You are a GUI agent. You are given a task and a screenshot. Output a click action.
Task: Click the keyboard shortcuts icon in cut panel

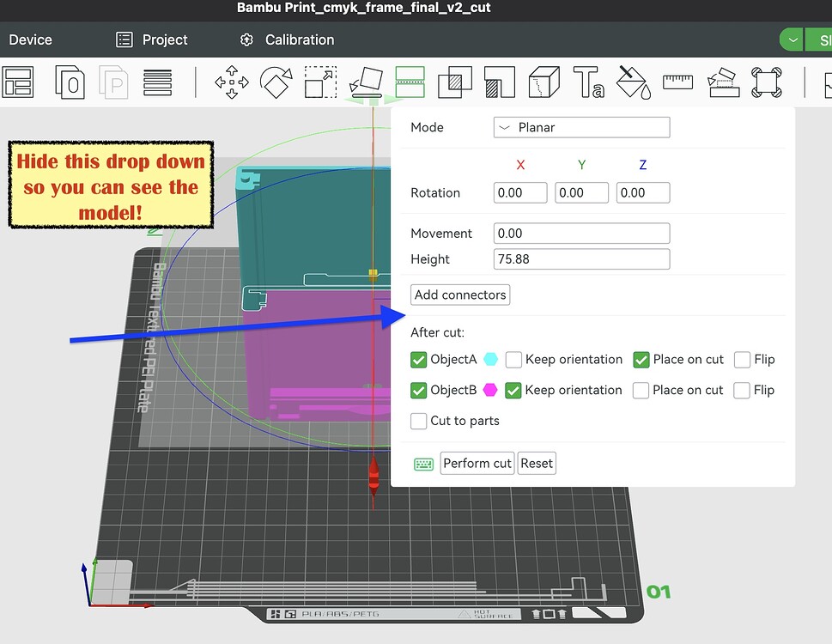[423, 465]
